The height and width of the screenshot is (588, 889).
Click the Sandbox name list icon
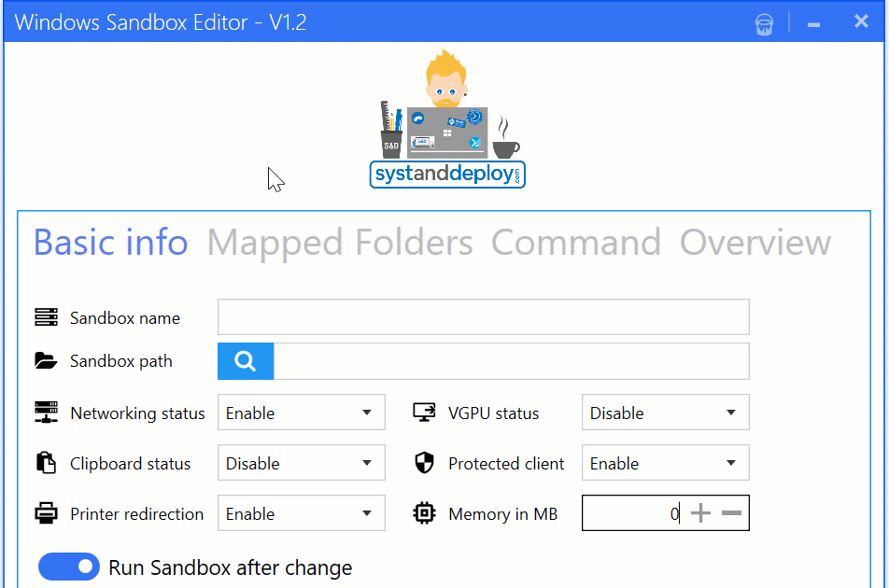coord(45,317)
